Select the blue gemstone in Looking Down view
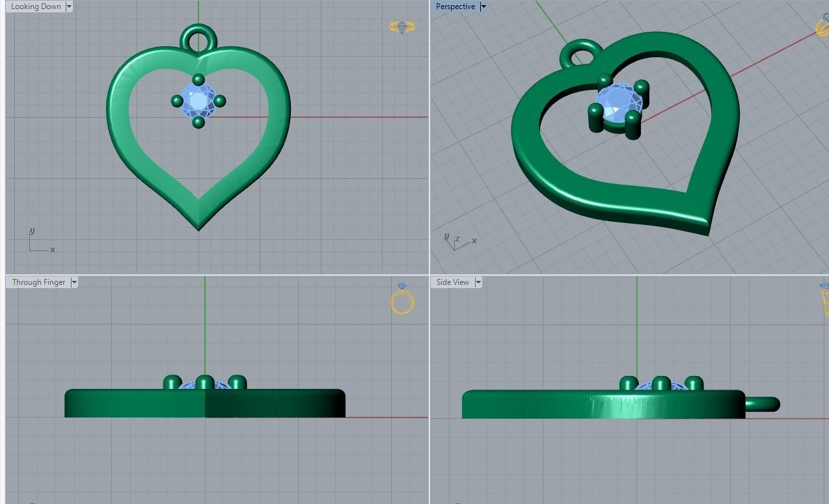The height and width of the screenshot is (504, 829). [198, 101]
